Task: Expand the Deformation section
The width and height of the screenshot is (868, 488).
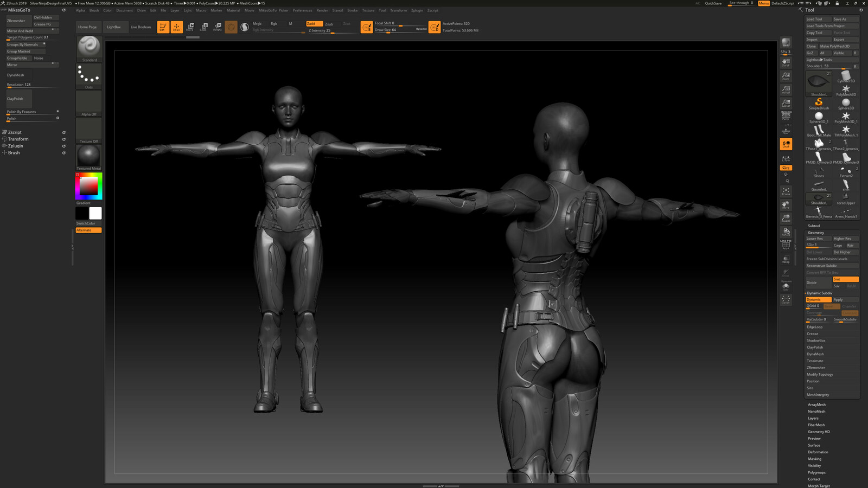Action: coord(818,452)
